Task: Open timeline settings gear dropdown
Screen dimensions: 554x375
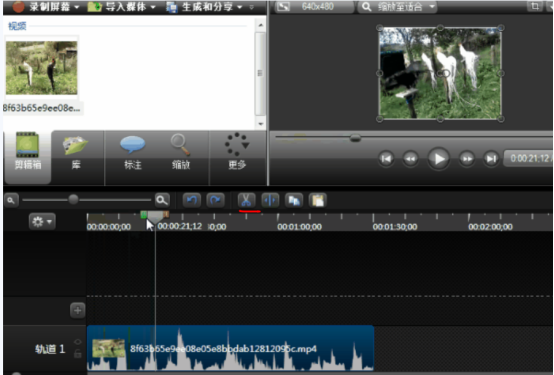Action: pos(42,222)
